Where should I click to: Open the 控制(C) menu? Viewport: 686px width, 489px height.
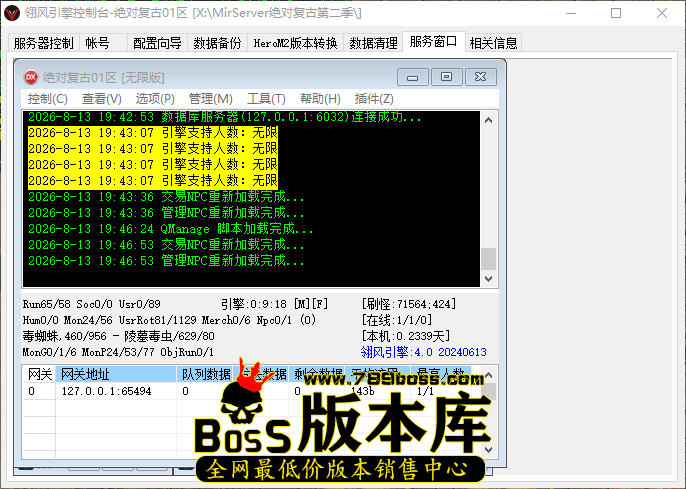tap(48, 99)
